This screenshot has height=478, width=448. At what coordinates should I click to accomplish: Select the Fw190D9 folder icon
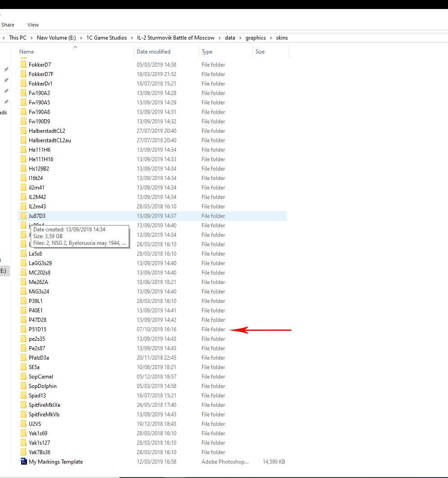point(23,122)
